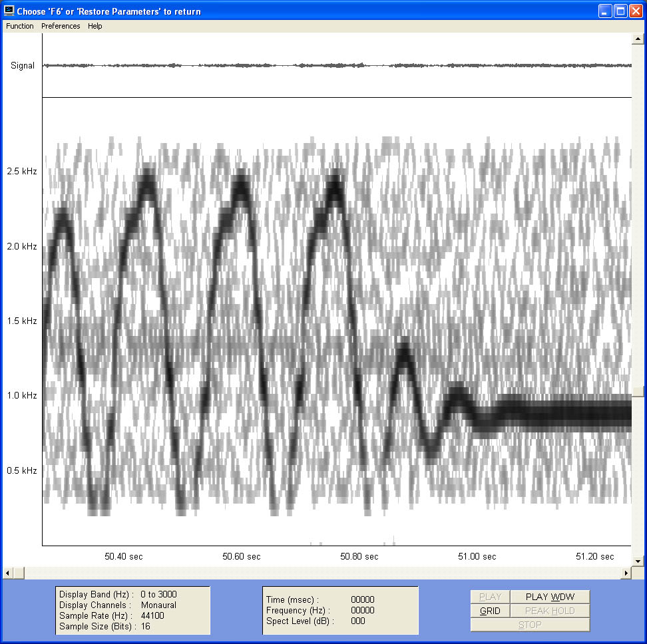The width and height of the screenshot is (647, 644).
Task: Open the Preferences menu
Action: coord(61,26)
